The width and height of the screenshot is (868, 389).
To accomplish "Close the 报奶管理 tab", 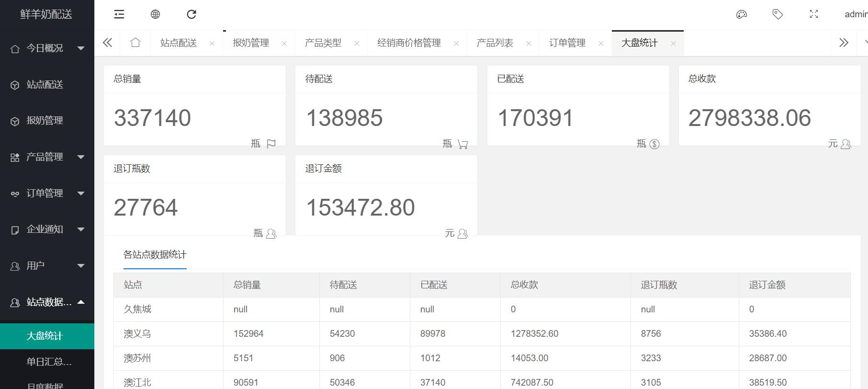I will (284, 44).
